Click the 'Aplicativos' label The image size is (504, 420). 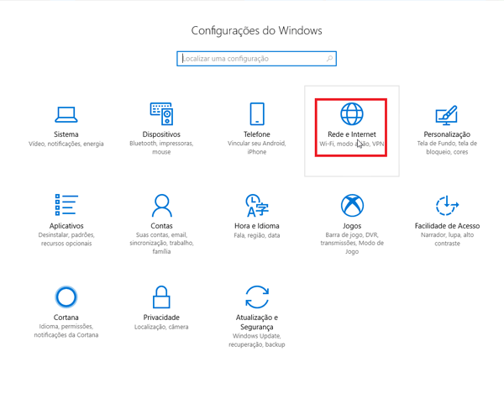(66, 226)
